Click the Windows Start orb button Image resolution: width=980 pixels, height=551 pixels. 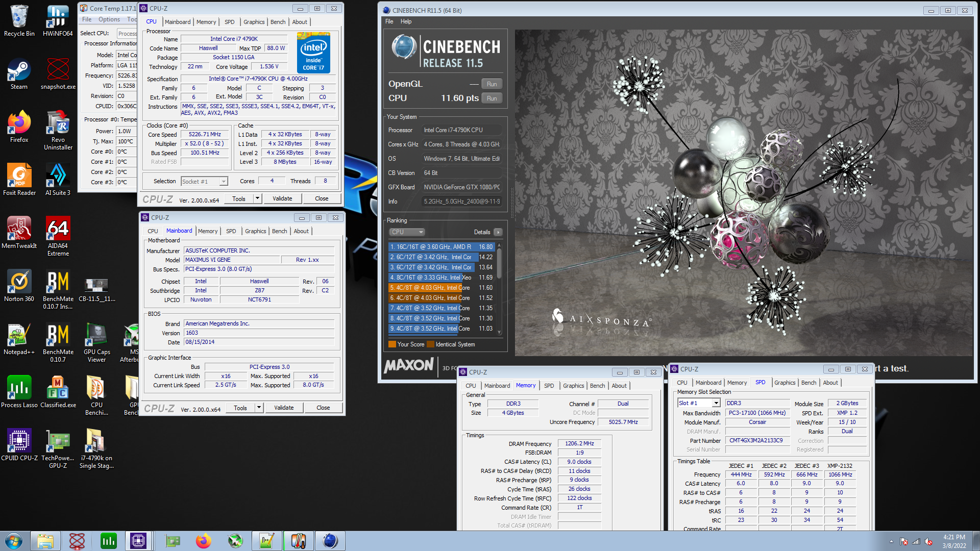click(x=14, y=541)
